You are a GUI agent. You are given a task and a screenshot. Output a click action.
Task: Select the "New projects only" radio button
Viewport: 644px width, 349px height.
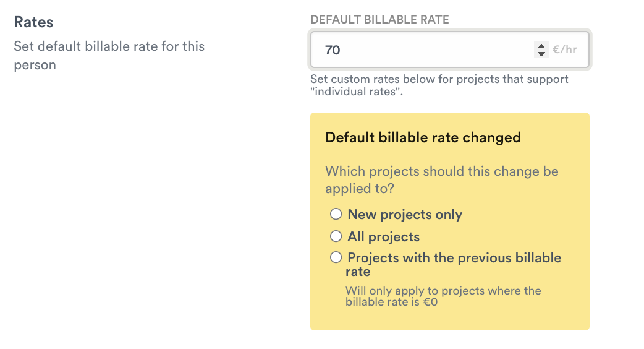tap(336, 214)
